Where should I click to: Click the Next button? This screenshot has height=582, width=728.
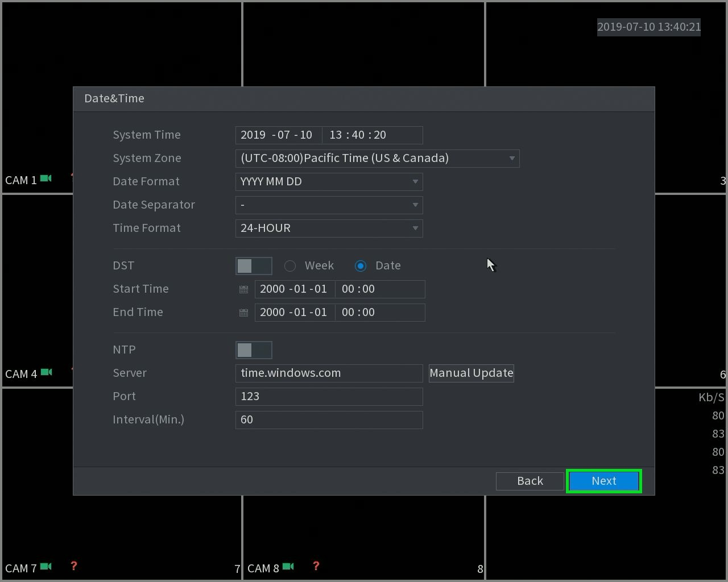[604, 481]
